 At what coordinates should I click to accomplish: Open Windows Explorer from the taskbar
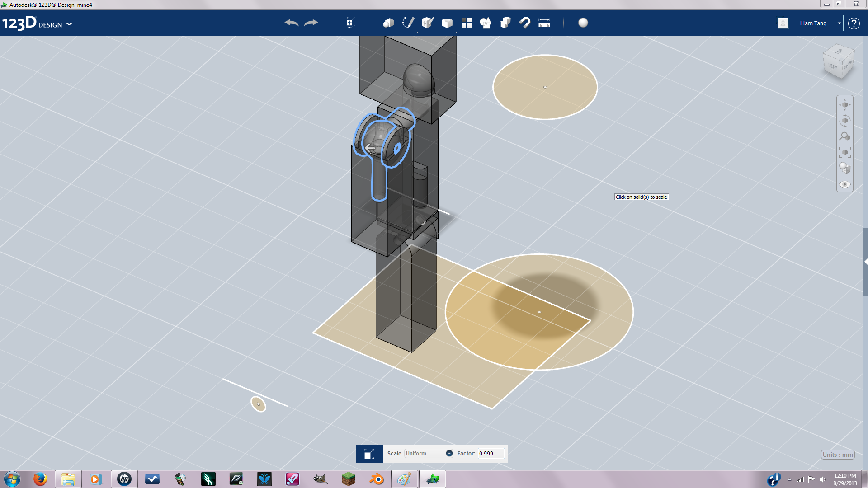[x=68, y=479]
